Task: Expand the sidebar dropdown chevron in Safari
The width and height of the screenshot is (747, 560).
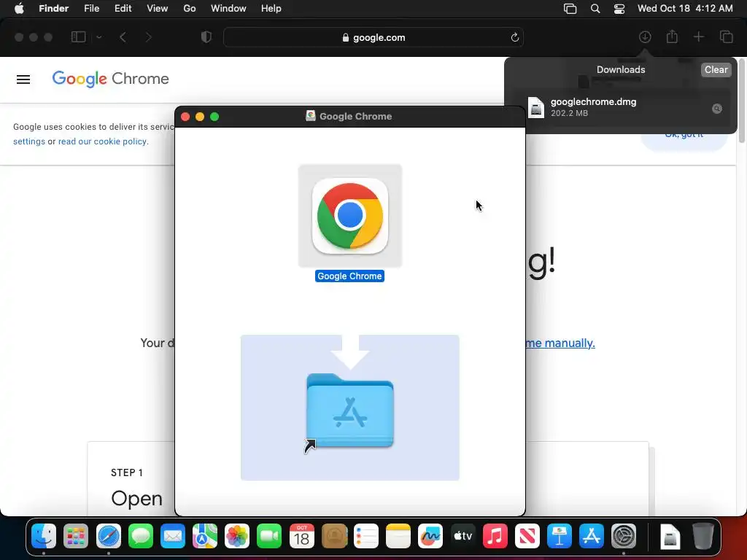Action: [99, 37]
